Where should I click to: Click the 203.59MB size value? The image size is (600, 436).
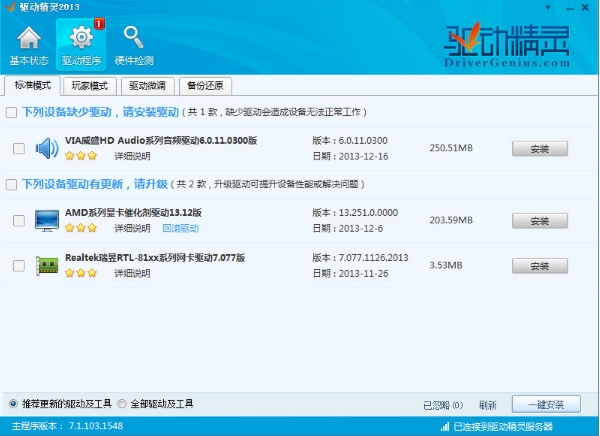click(451, 220)
